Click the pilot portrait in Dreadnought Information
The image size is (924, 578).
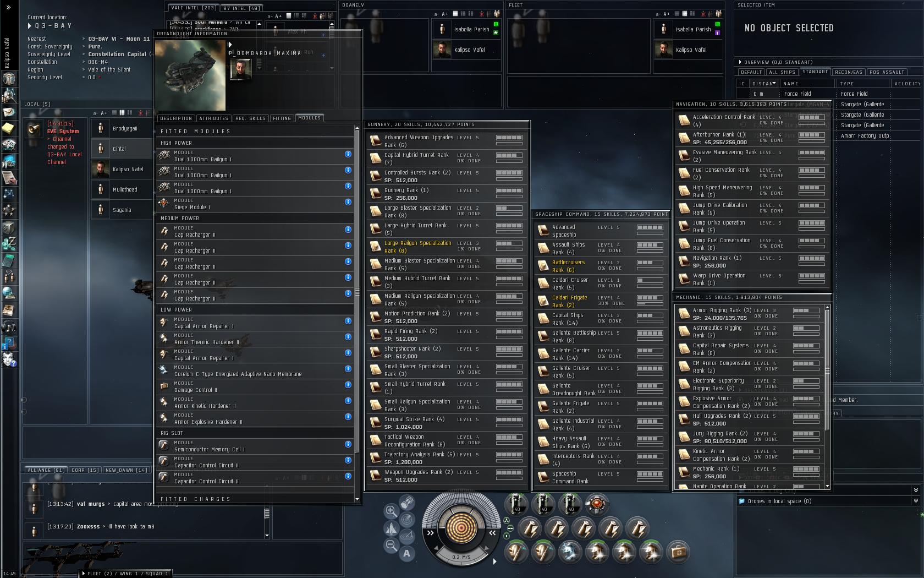pyautogui.click(x=240, y=69)
